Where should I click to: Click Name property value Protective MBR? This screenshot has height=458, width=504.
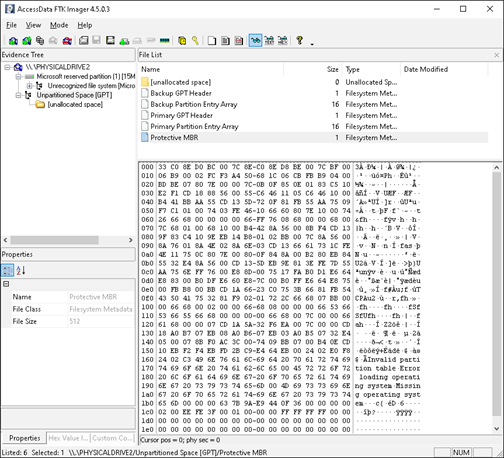(x=93, y=297)
